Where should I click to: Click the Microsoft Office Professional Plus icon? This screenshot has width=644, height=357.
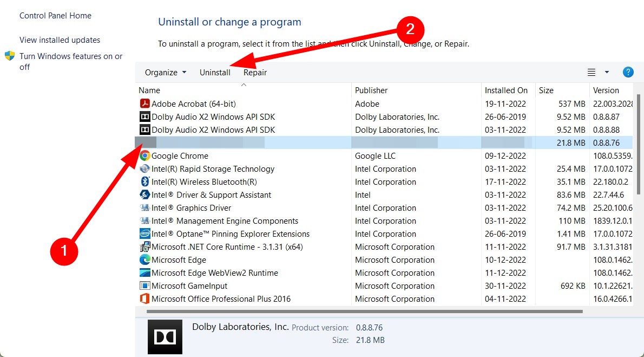(x=144, y=298)
